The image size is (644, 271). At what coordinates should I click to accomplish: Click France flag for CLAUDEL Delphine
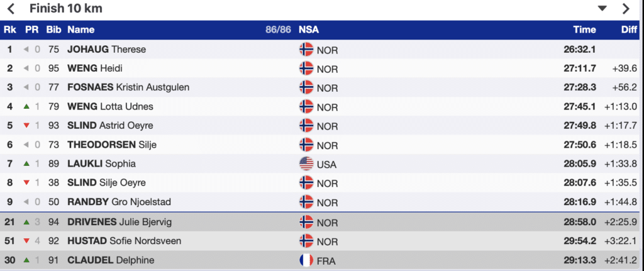(x=306, y=260)
